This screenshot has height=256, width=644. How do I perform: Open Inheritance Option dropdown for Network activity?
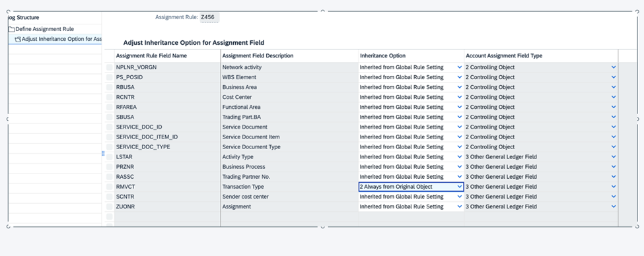(x=460, y=67)
